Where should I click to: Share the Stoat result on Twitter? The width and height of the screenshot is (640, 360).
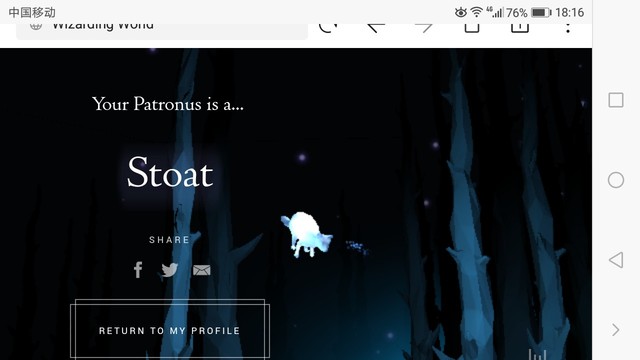pyautogui.click(x=169, y=270)
